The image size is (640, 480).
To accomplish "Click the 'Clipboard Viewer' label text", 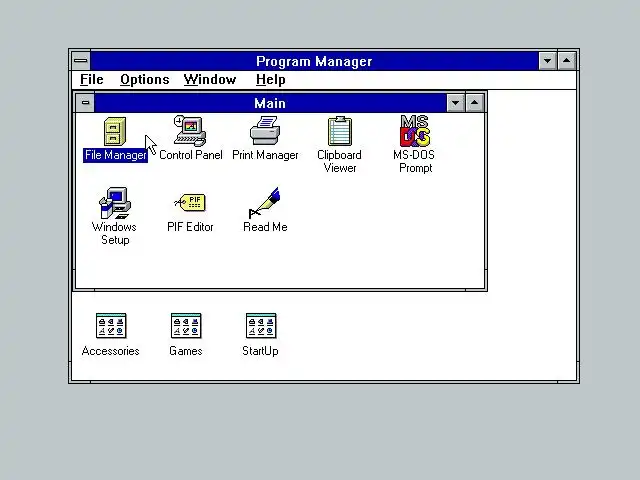I will tap(340, 162).
